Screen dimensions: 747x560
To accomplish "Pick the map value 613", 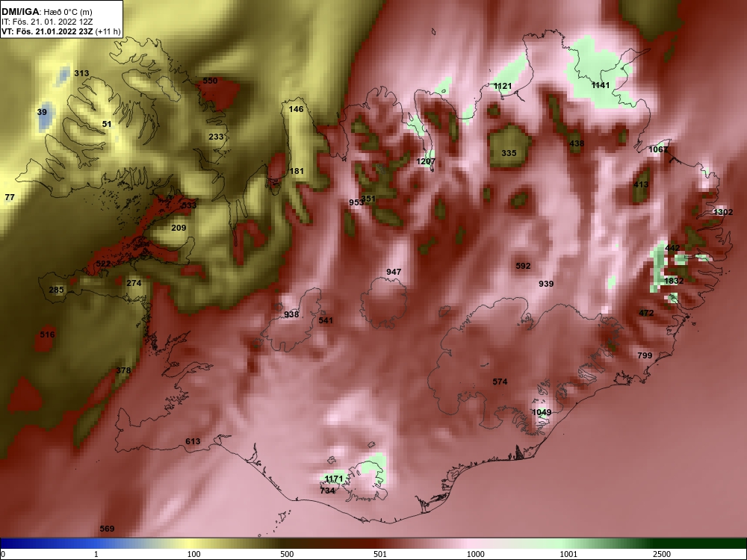I will pyautogui.click(x=193, y=441).
